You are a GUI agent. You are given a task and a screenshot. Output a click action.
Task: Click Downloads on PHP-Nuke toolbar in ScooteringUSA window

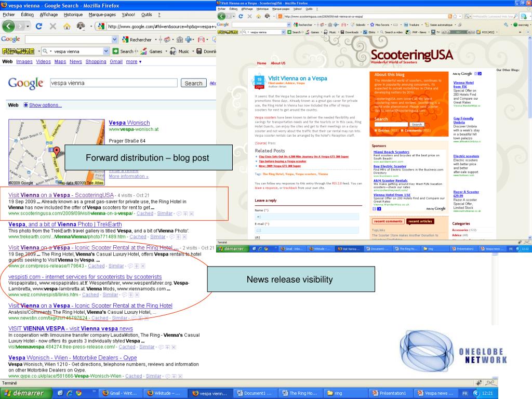click(349, 32)
